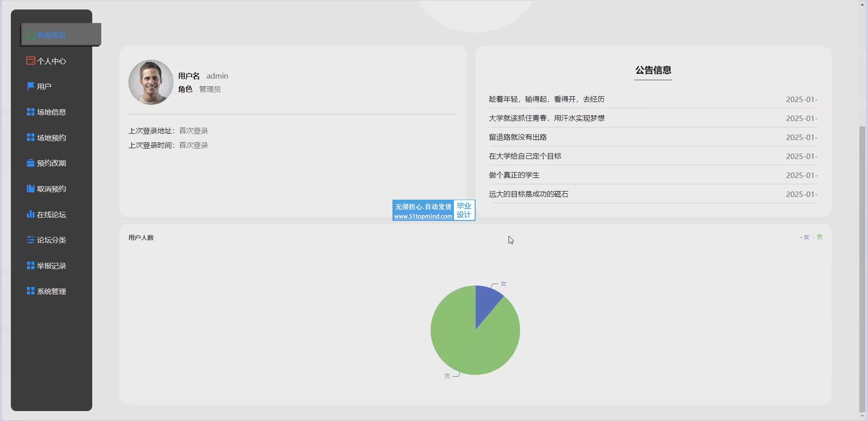Open announcement 做个真正的学生
The image size is (868, 421).
514,175
